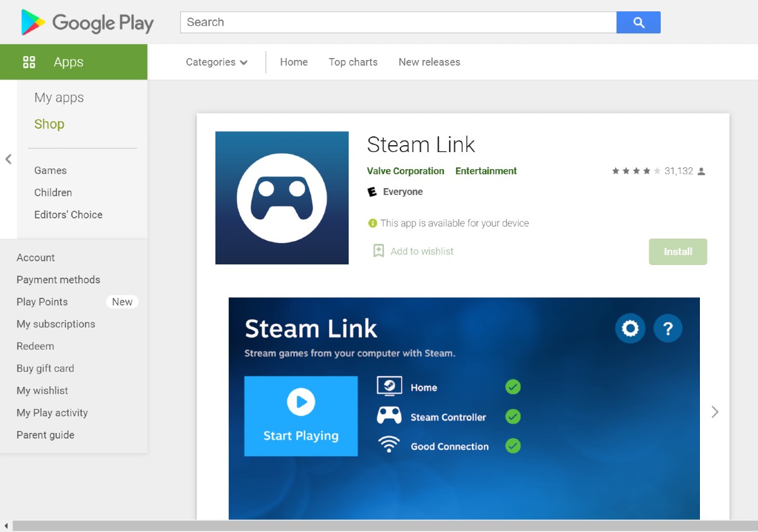Viewport: 758px width, 532px height.
Task: Open My apps in sidebar
Action: [59, 97]
